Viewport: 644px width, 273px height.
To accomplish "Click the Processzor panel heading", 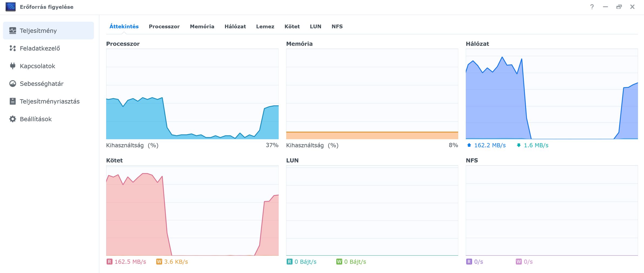I will click(x=123, y=44).
